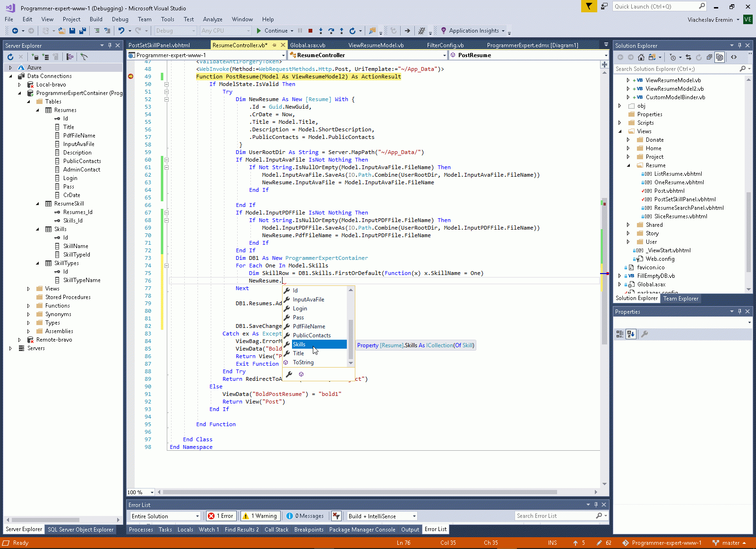756x549 pixels.
Task: Open the Entire Solution scope dropdown
Action: [x=165, y=516]
